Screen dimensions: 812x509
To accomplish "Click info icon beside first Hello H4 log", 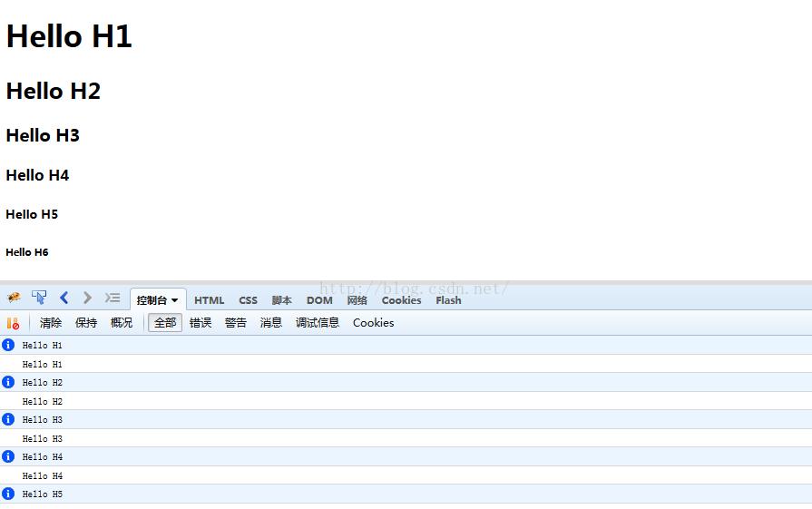I will click(8, 456).
